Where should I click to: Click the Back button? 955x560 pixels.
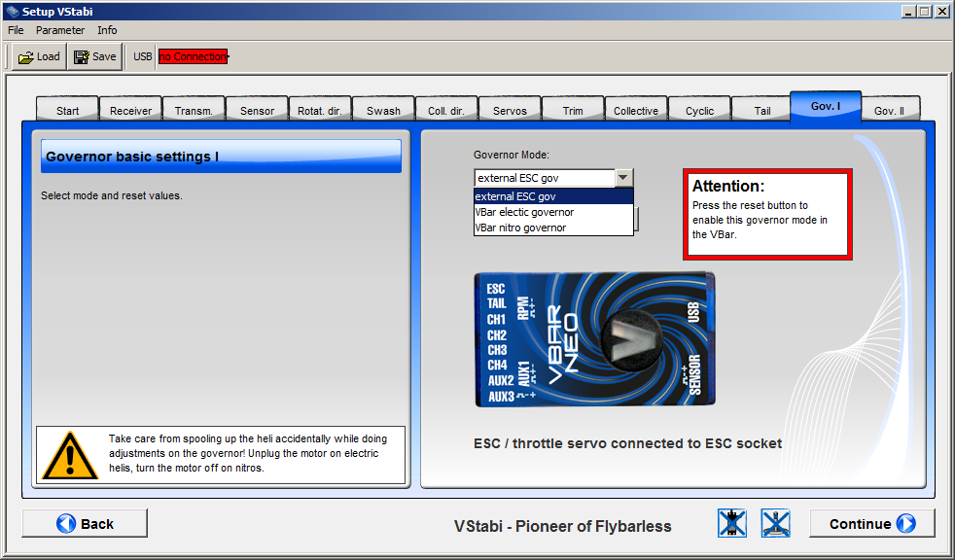coord(85,523)
